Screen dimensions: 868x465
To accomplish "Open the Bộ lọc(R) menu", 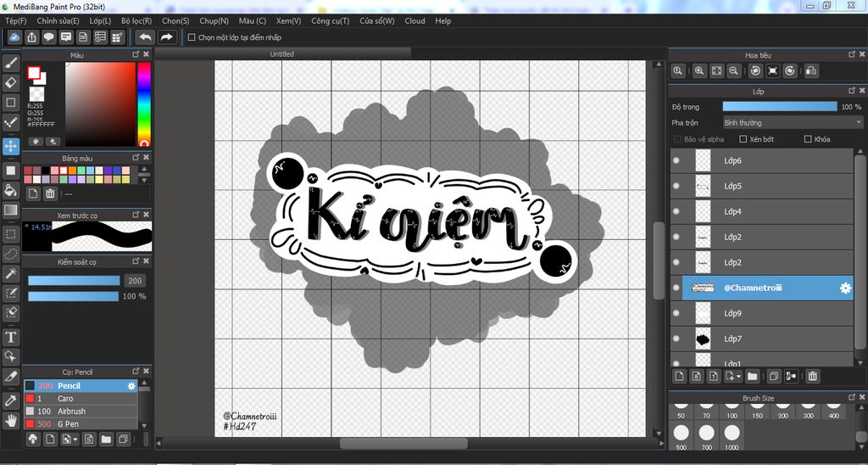I will click(x=136, y=21).
